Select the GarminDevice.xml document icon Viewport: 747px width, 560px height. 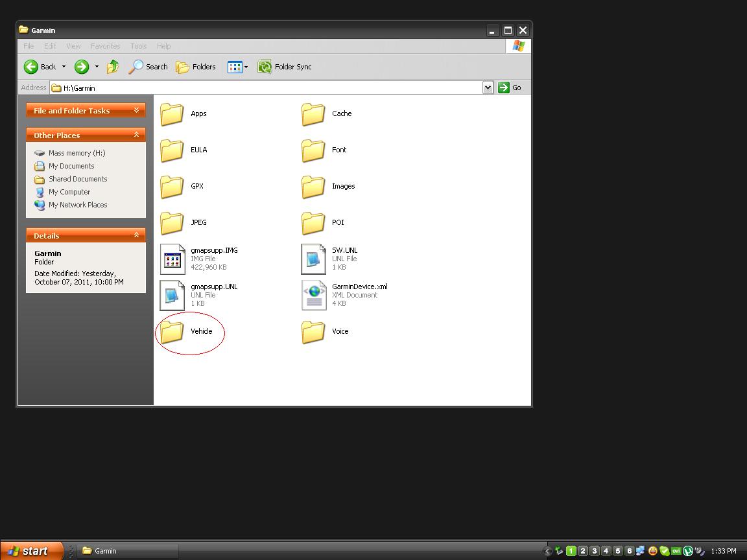point(313,296)
